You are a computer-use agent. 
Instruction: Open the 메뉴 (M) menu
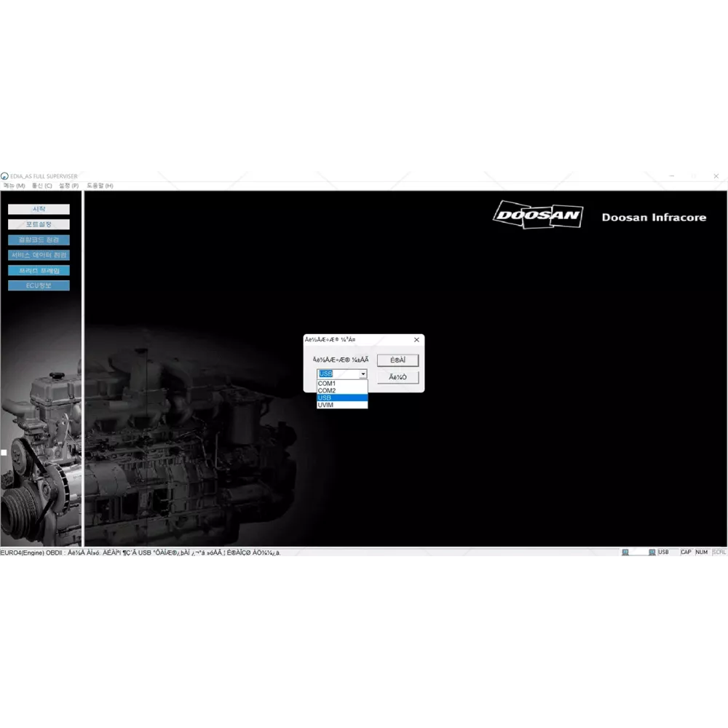pyautogui.click(x=14, y=186)
